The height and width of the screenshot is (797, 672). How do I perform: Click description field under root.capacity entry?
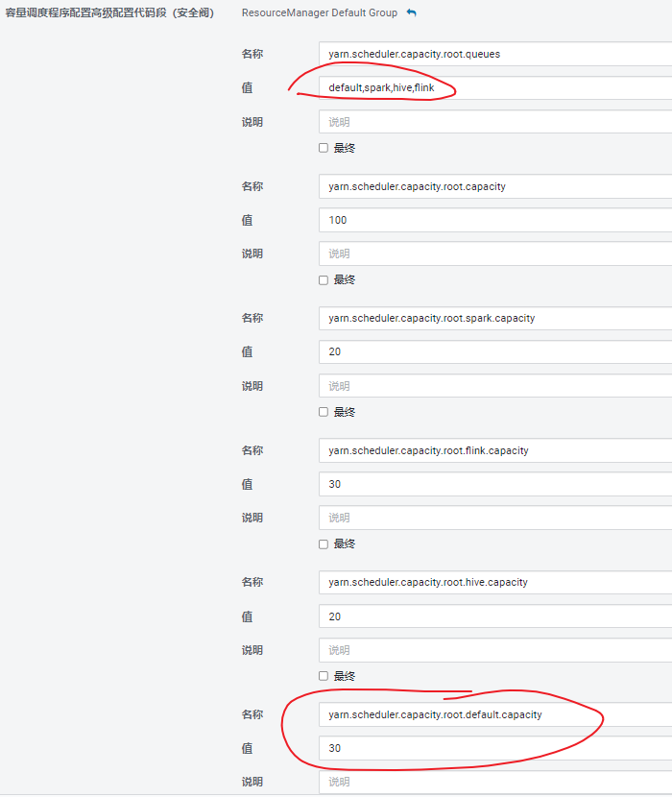pos(495,254)
